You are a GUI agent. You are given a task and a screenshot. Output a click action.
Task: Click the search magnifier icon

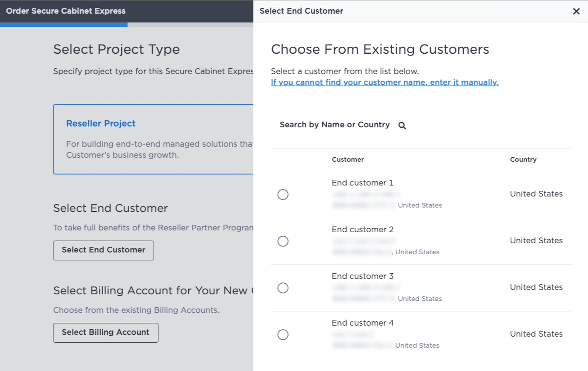pos(402,126)
